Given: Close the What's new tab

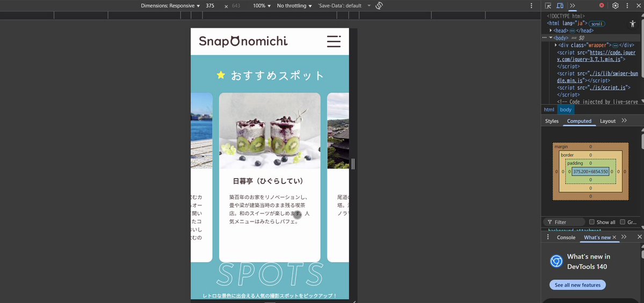Looking at the screenshot, I should [x=614, y=238].
